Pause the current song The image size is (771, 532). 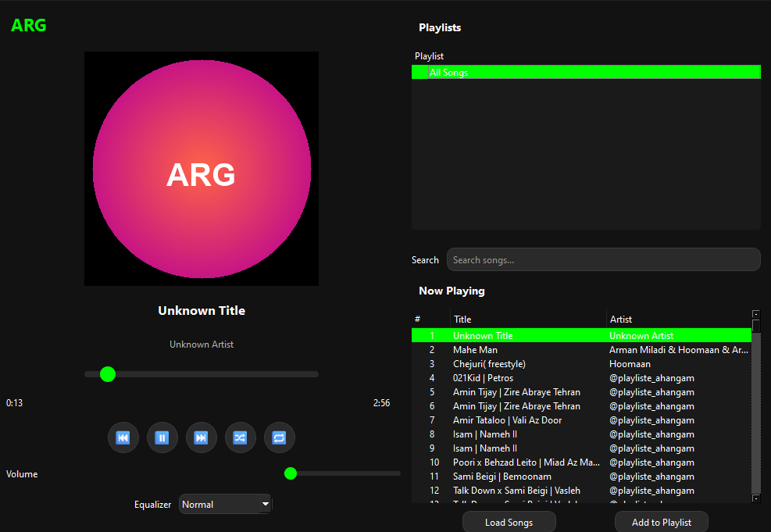tap(162, 437)
